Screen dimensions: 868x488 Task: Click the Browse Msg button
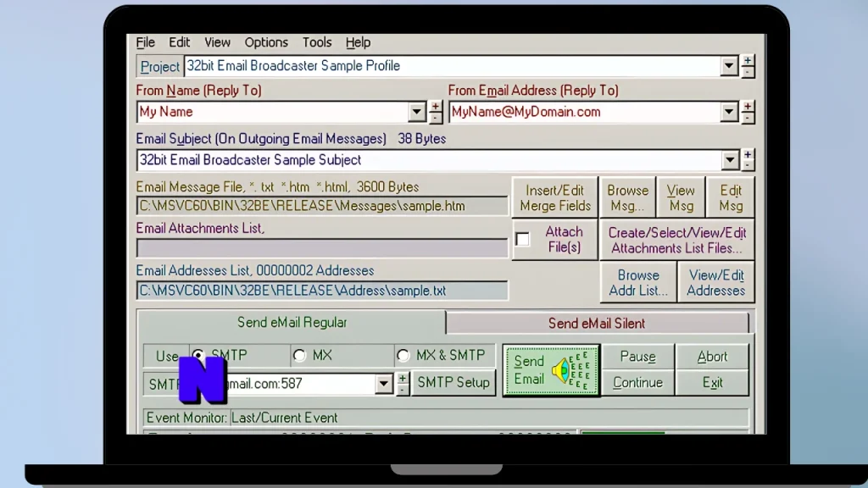627,198
